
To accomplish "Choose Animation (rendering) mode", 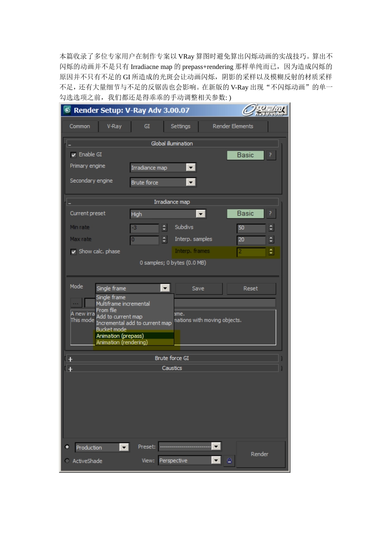I will pyautogui.click(x=135, y=342).
